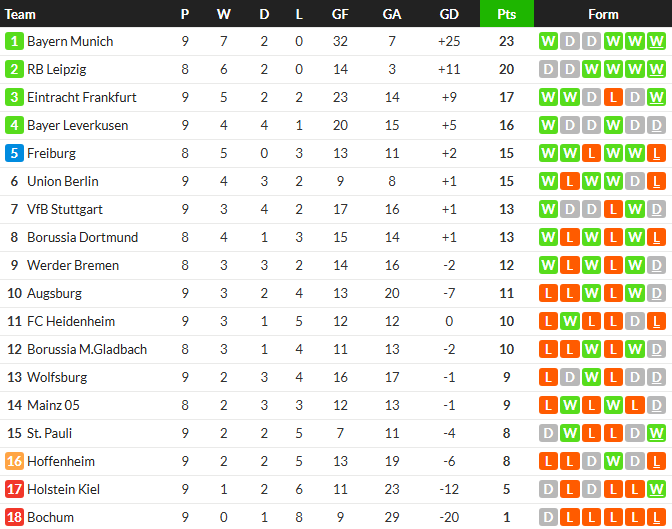Select the Wolfsburg table row
Screen dimensions: 672x529
(x=336, y=377)
